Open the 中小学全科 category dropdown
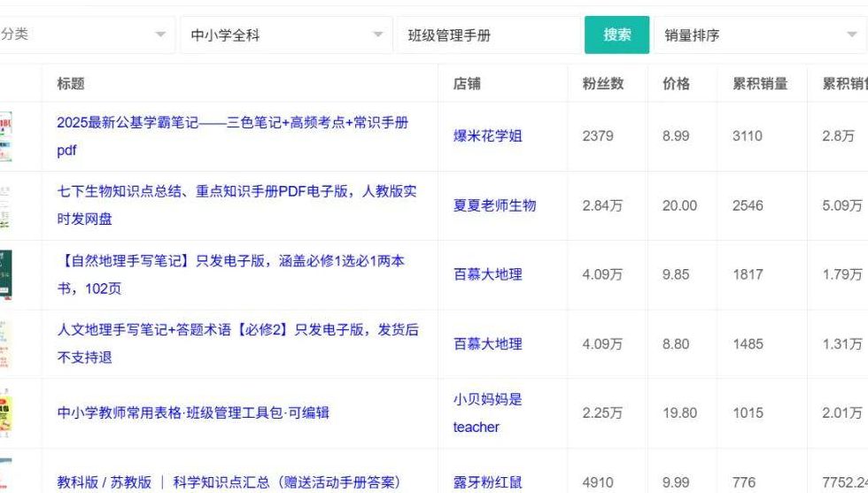 click(285, 35)
